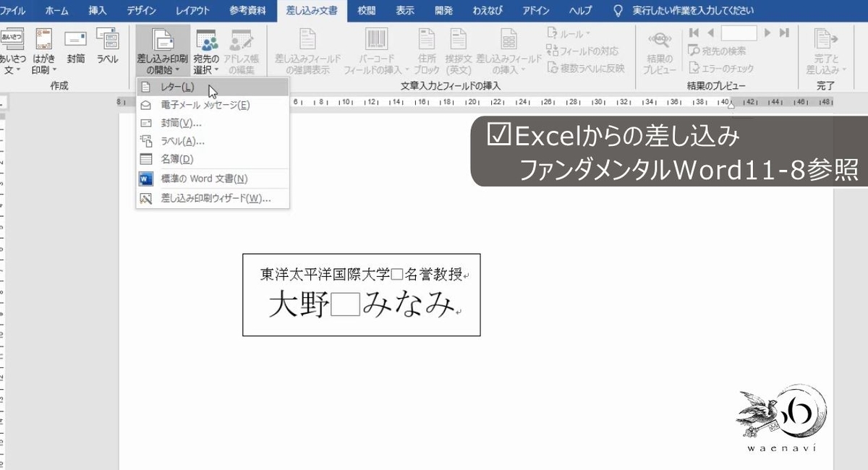Viewport: 868px width, 470px height.
Task: Select レター(L) menu item
Action: click(x=213, y=87)
